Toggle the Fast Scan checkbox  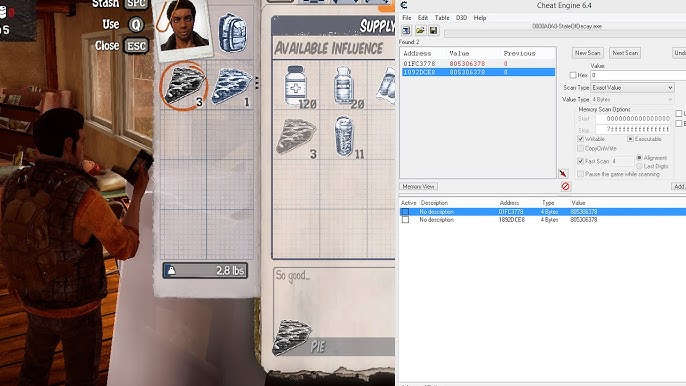tap(581, 161)
